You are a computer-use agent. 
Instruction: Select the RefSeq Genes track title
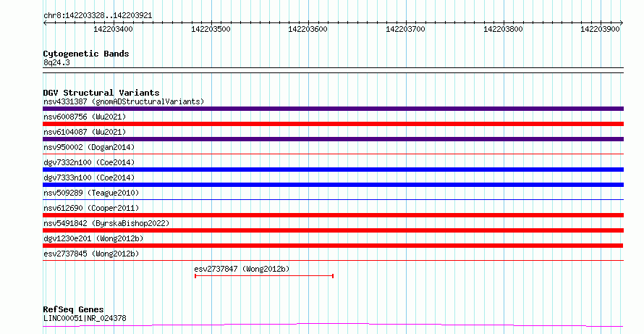click(74, 310)
